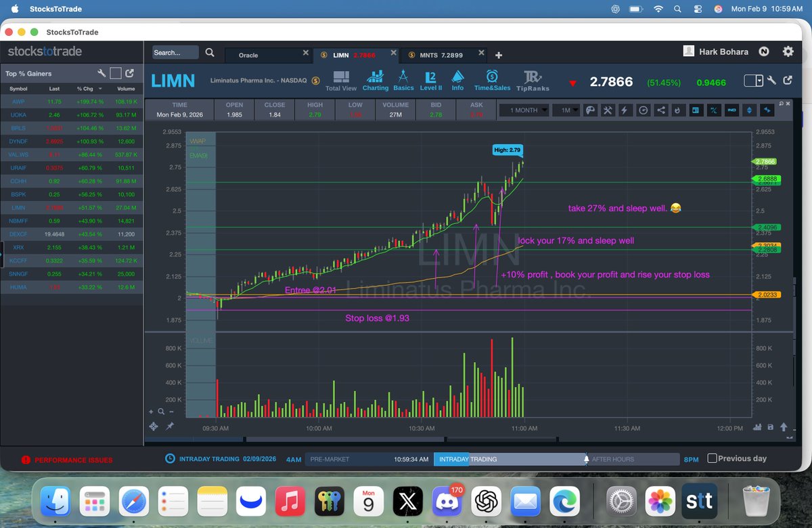Screen dimensions: 812x528
Task: Click the INTRADAY TRADING session bar
Action: click(510, 459)
